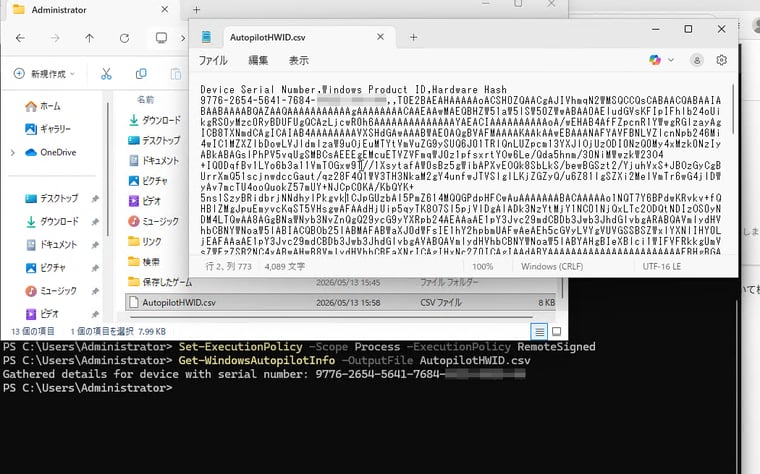Image resolution: width=760 pixels, height=474 pixels.
Task: Open 編集 menu in Notepad
Action: point(258,61)
